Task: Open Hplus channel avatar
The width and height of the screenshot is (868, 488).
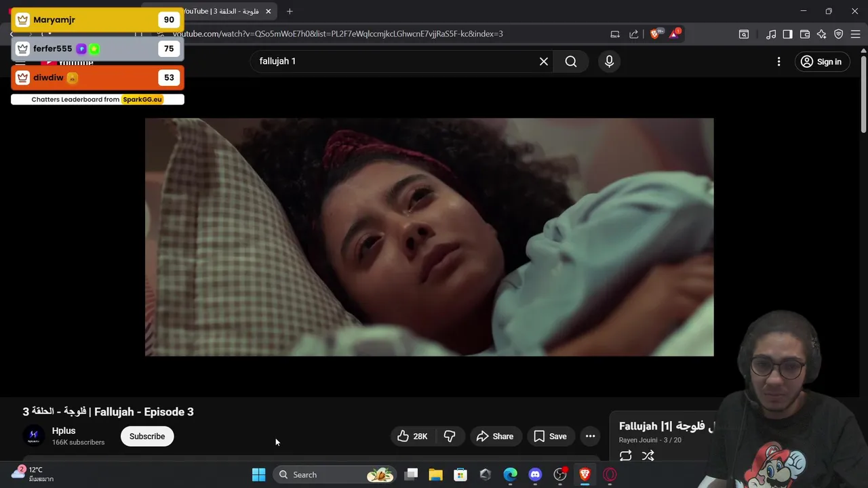Action: tap(34, 436)
